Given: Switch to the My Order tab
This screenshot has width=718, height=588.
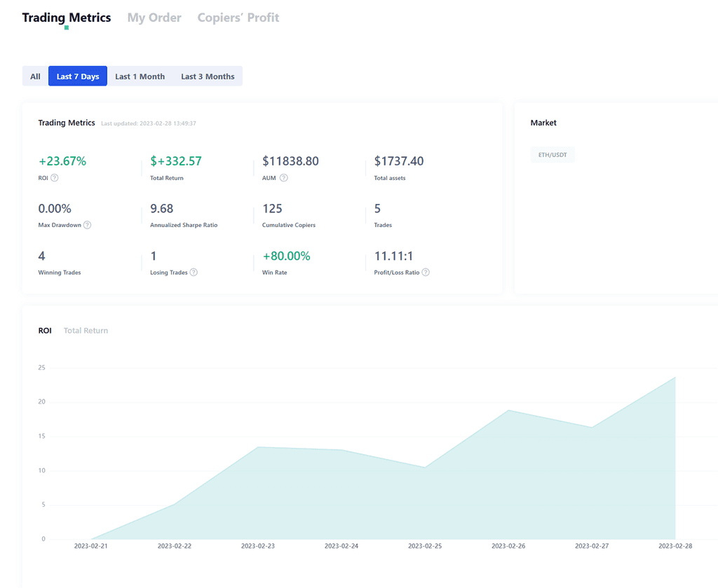Looking at the screenshot, I should pyautogui.click(x=154, y=18).
